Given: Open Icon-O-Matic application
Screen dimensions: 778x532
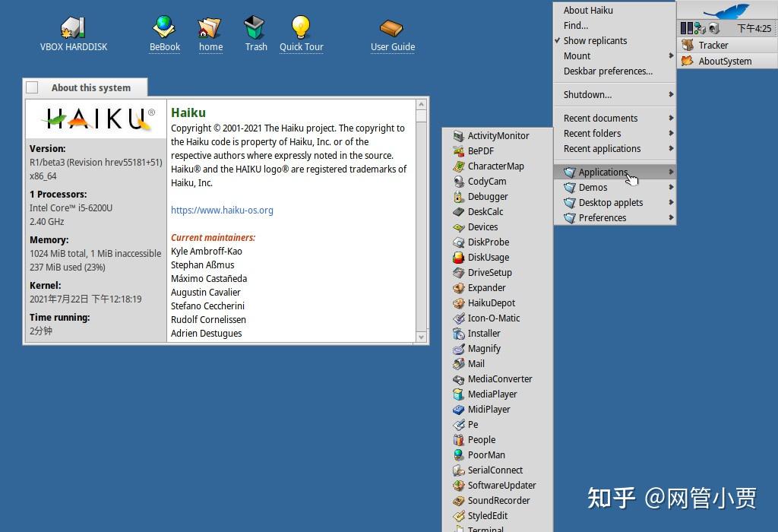Looking at the screenshot, I should point(498,318).
